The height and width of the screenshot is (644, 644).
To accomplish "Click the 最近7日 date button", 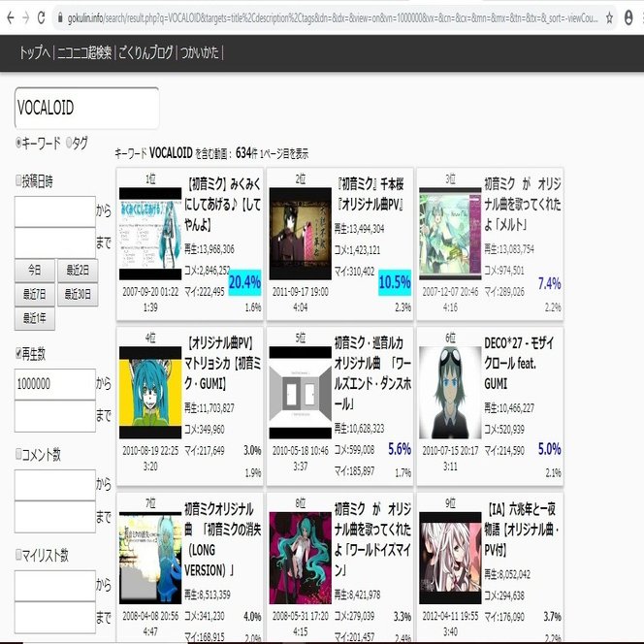I will (x=35, y=295).
